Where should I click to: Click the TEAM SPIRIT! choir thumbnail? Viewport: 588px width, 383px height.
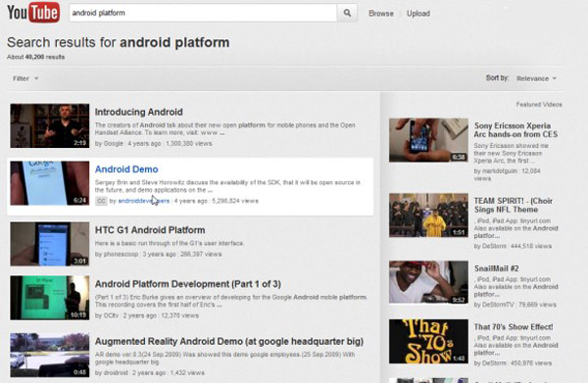click(x=428, y=215)
